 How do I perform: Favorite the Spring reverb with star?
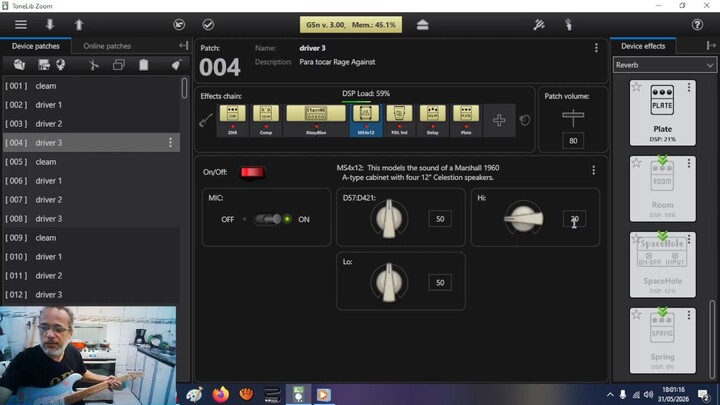636,315
